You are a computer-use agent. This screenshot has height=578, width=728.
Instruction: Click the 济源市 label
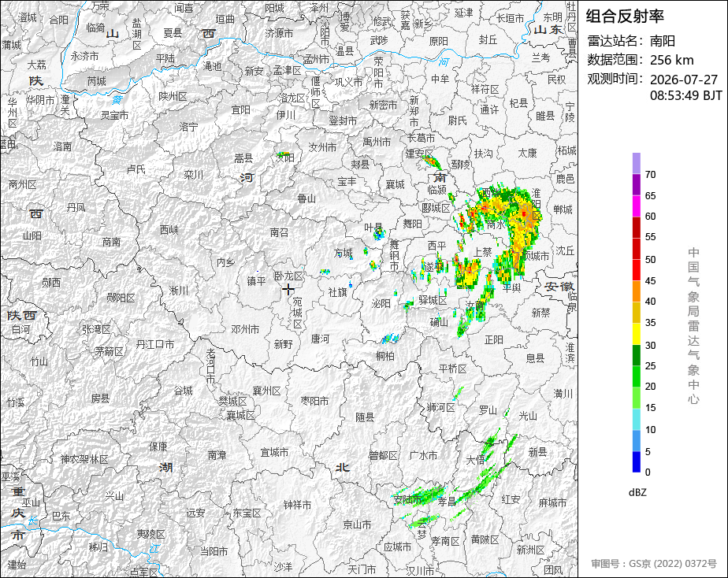pos(279,33)
